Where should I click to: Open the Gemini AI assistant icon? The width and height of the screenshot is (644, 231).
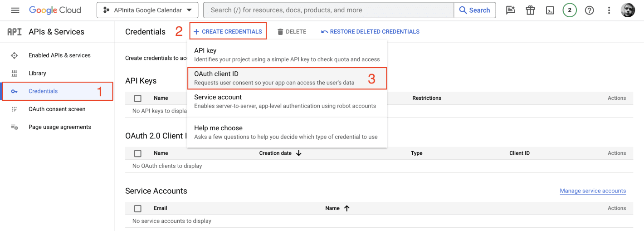click(x=511, y=10)
